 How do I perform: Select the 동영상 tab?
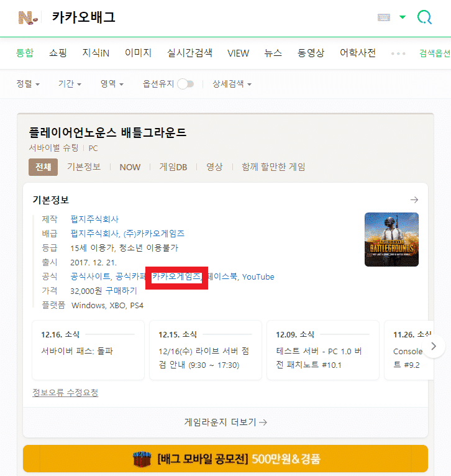click(311, 53)
